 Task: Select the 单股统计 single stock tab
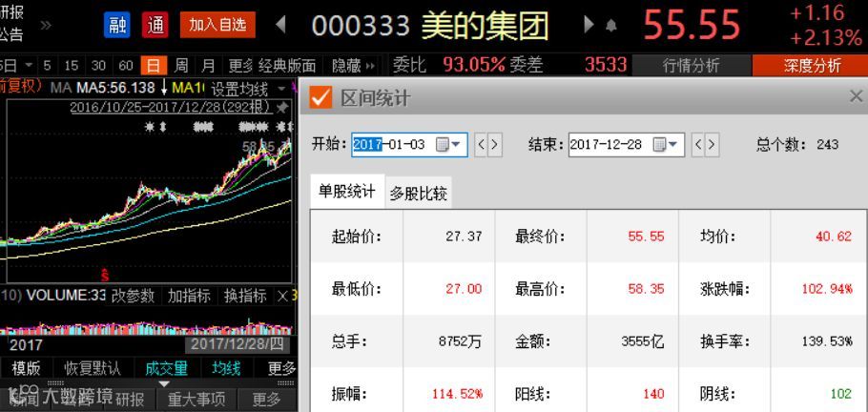point(347,192)
